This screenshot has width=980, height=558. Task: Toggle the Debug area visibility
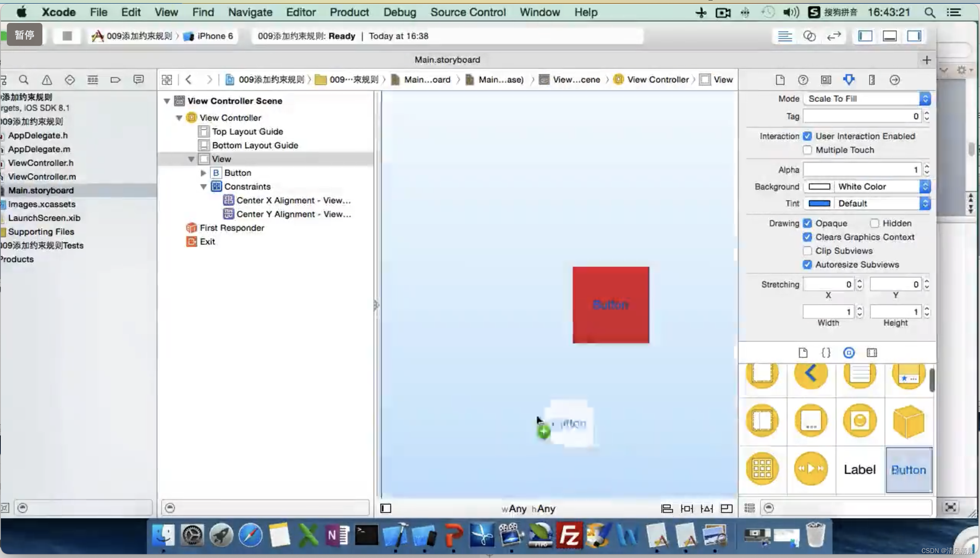coord(889,36)
